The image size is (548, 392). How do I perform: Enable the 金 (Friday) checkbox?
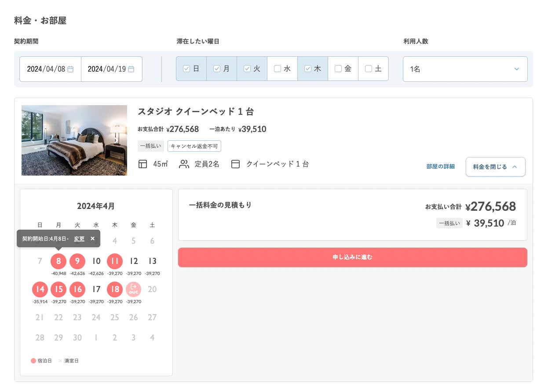pyautogui.click(x=338, y=69)
